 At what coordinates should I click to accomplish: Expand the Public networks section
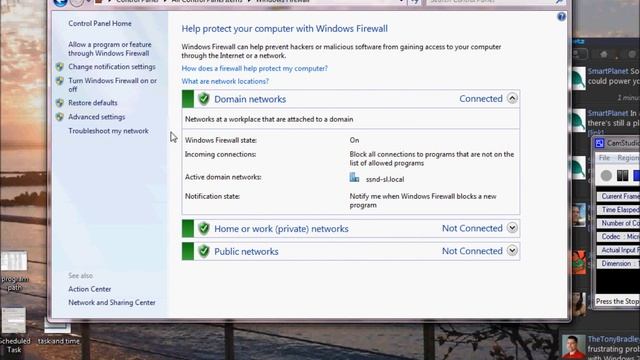point(512,251)
